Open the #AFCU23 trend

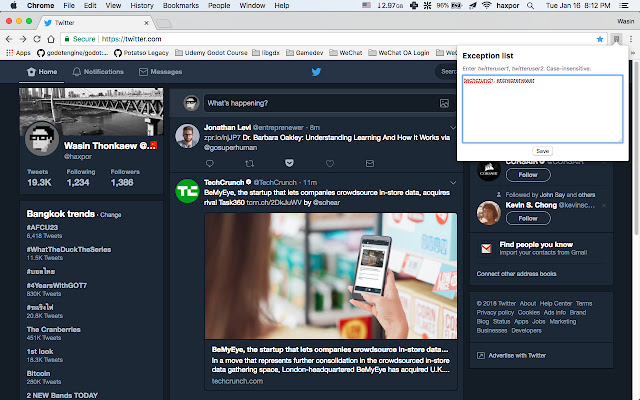(42, 227)
